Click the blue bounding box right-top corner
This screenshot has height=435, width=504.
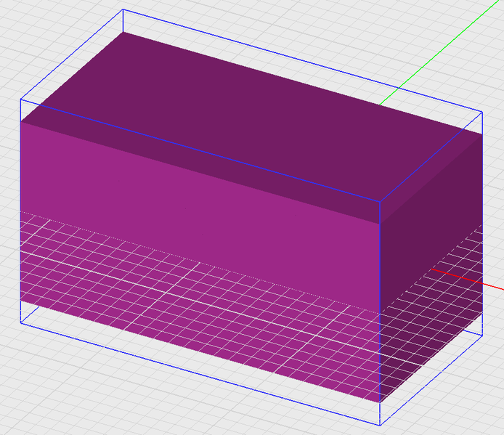(x=482, y=113)
